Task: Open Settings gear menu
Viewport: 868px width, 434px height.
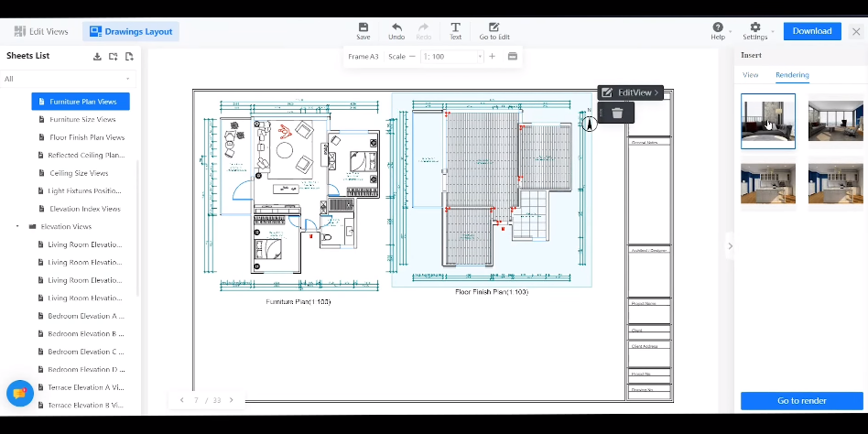Action: click(x=755, y=27)
